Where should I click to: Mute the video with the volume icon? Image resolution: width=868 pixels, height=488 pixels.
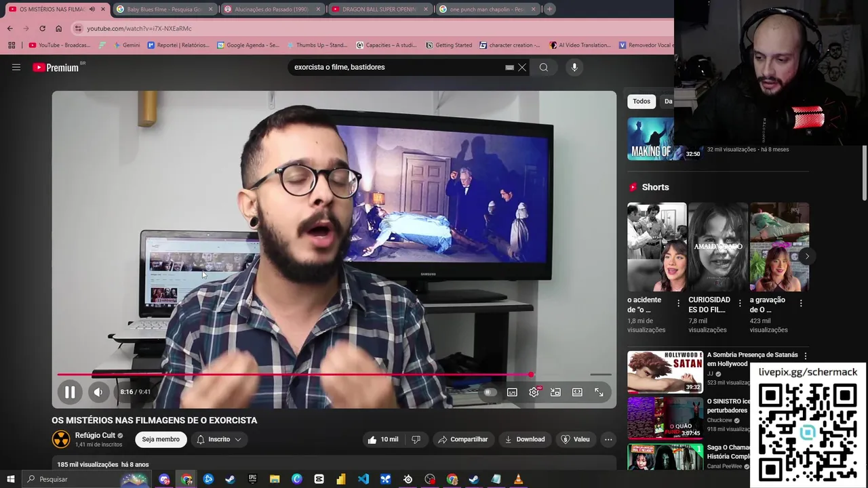pyautogui.click(x=98, y=392)
